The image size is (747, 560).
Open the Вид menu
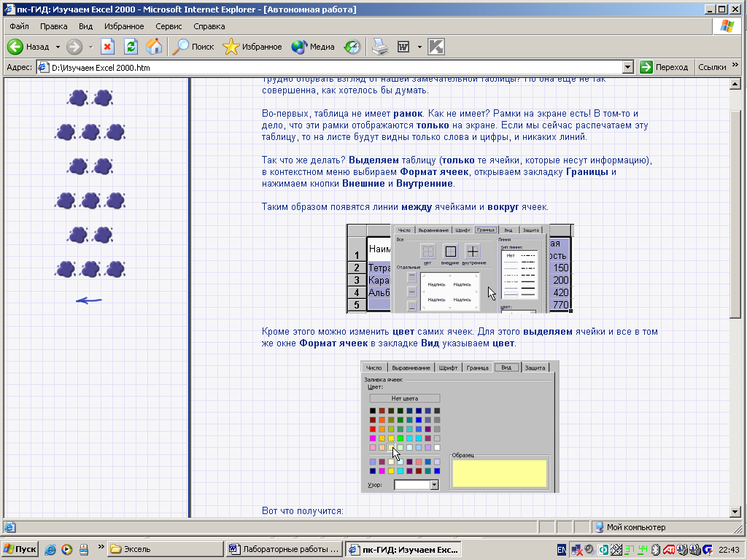coord(86,26)
